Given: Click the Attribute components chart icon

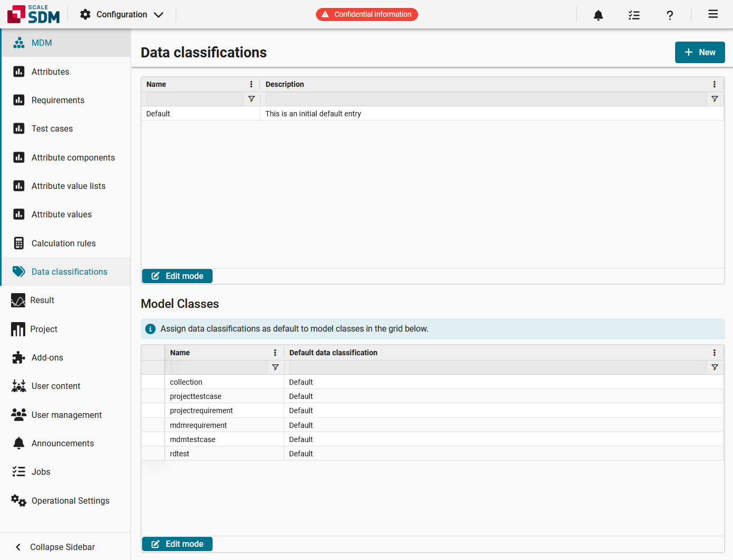Looking at the screenshot, I should tap(19, 157).
